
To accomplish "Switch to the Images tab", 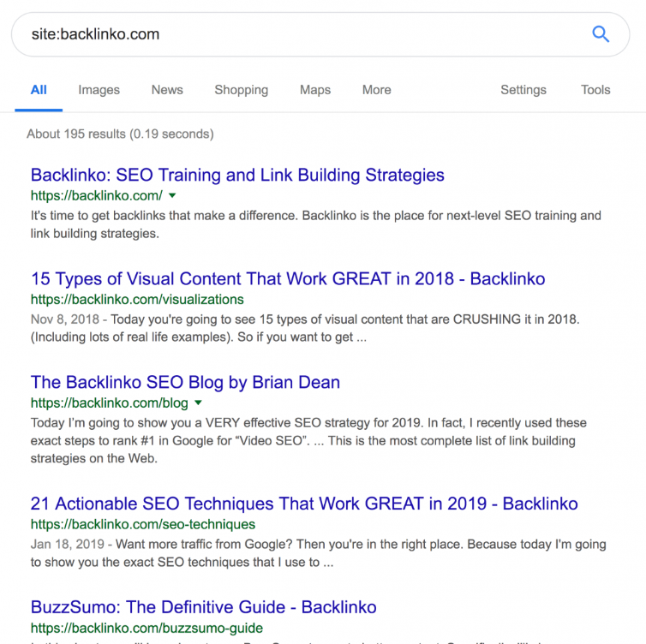I will 99,90.
